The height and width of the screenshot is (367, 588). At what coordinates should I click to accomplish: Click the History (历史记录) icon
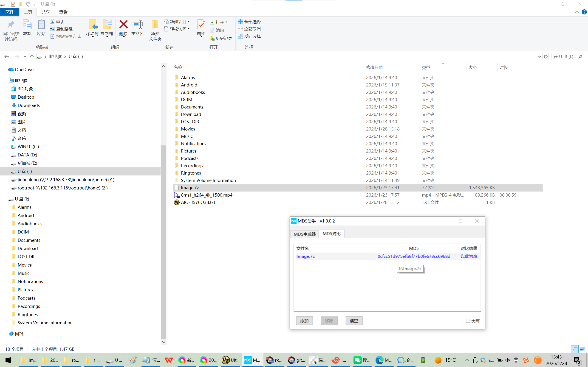212,38
